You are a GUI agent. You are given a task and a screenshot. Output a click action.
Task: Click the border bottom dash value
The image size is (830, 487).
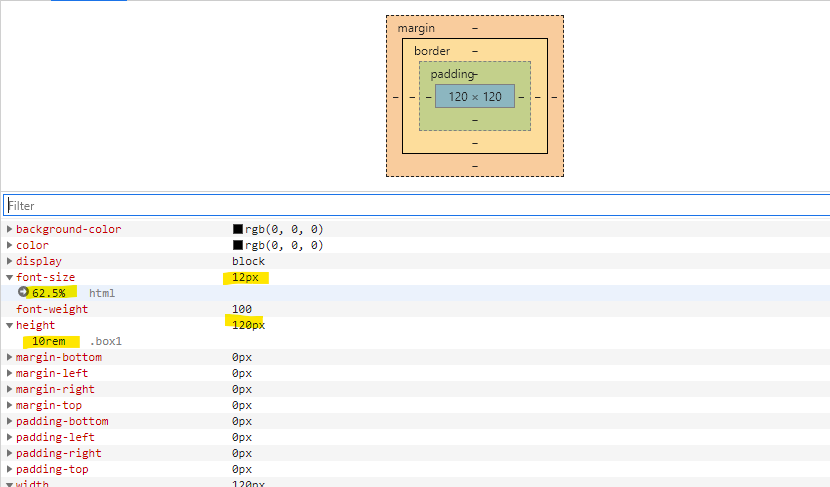coord(475,143)
